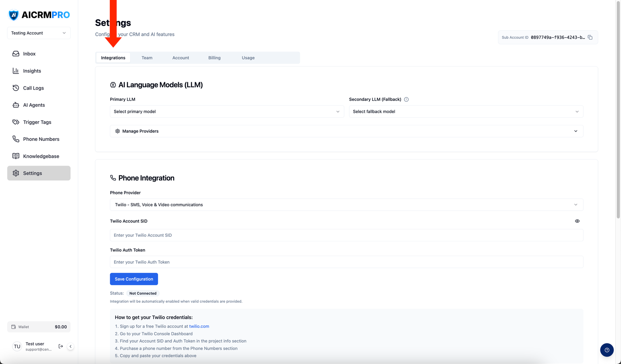Click the AI Language Models (LLM) heading

161,85
